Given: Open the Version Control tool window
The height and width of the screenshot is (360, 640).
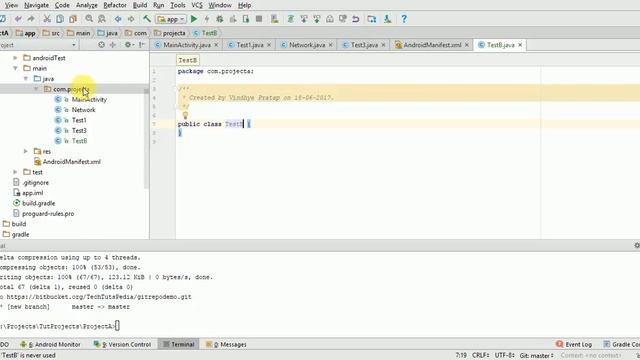Looking at the screenshot, I should 122,344.
